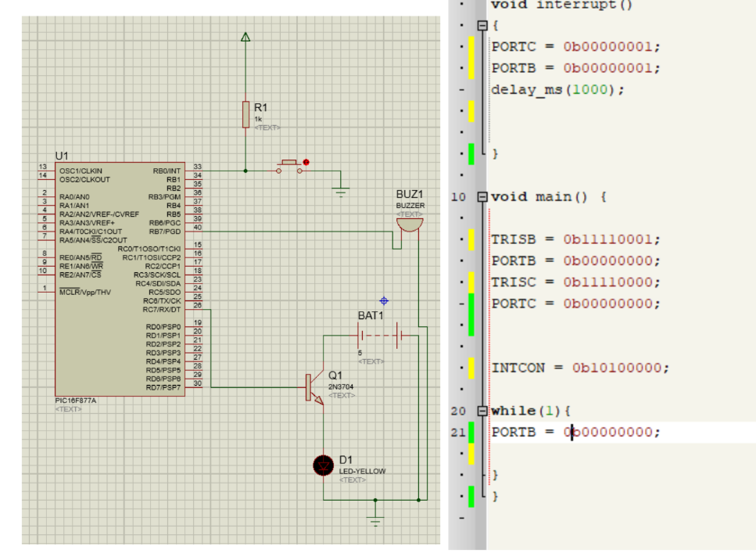Image resolution: width=756 pixels, height=557 pixels.
Task: Click the power terminal arrow above R1
Action: (245, 37)
